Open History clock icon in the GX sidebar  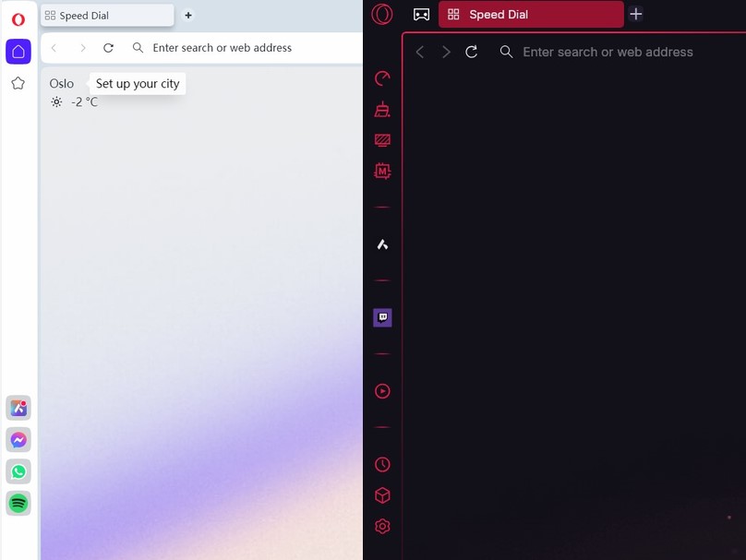[x=382, y=464]
